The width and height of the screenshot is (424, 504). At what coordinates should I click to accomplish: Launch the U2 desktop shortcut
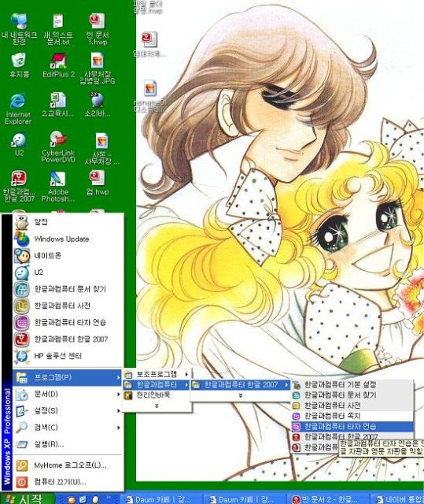point(19,144)
